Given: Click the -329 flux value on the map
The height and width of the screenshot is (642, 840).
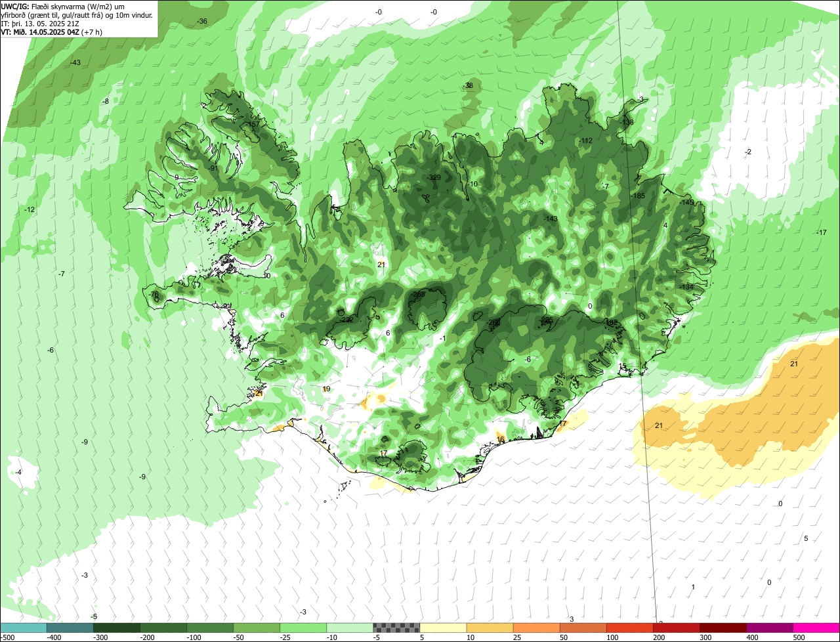Looking at the screenshot, I should (x=434, y=178).
